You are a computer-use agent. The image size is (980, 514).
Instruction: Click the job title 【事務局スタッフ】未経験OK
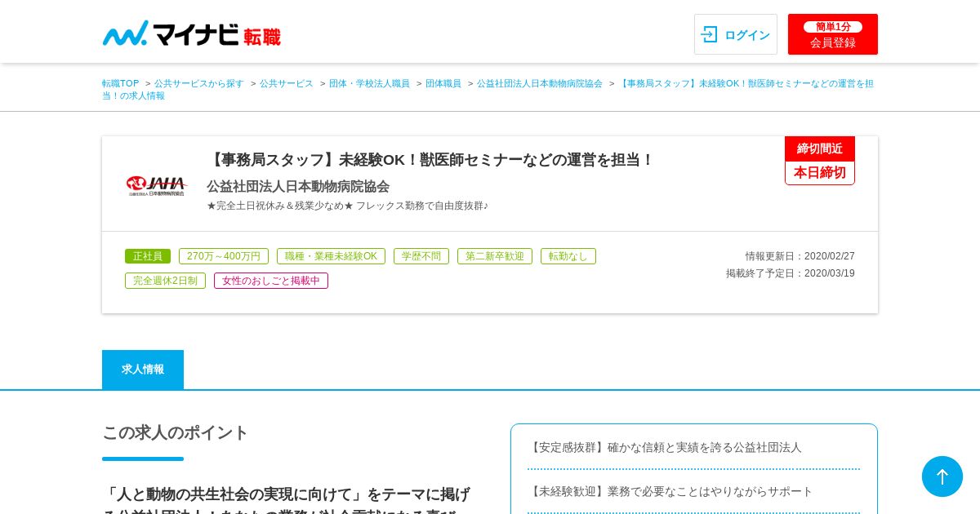430,160
